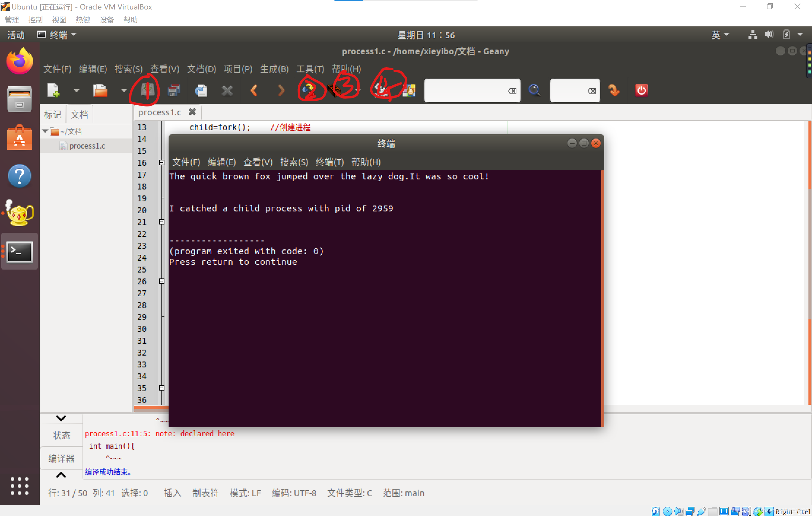Viewport: 812px width, 516px height.
Task: Open the terminal window's 终端(T) menu
Action: [x=330, y=162]
